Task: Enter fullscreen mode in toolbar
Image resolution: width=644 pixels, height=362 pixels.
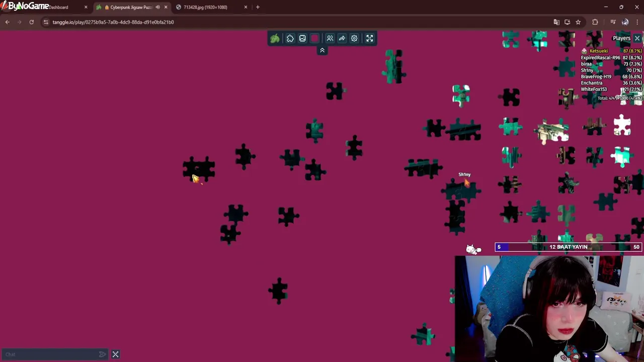Action: point(370,38)
